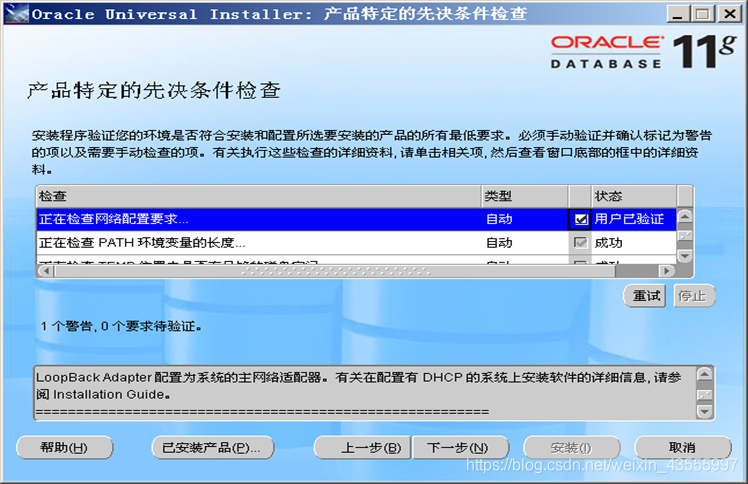The image size is (748, 484).
Task: Close the Oracle Universal Installer window
Action: 729,13
